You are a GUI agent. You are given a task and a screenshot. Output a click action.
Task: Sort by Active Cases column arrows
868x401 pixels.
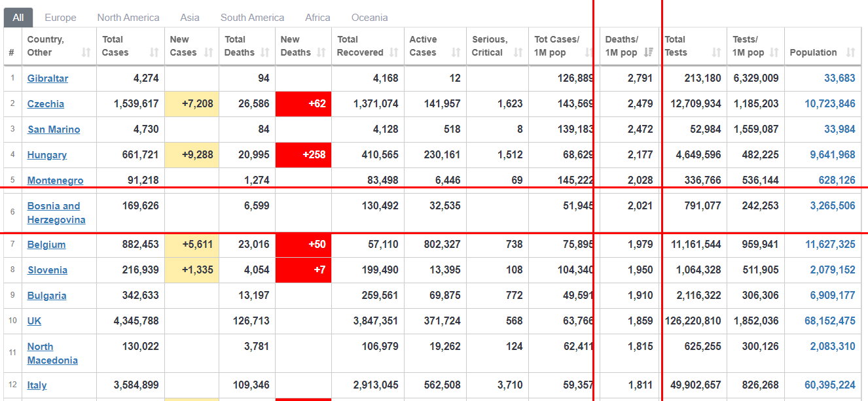tap(456, 52)
